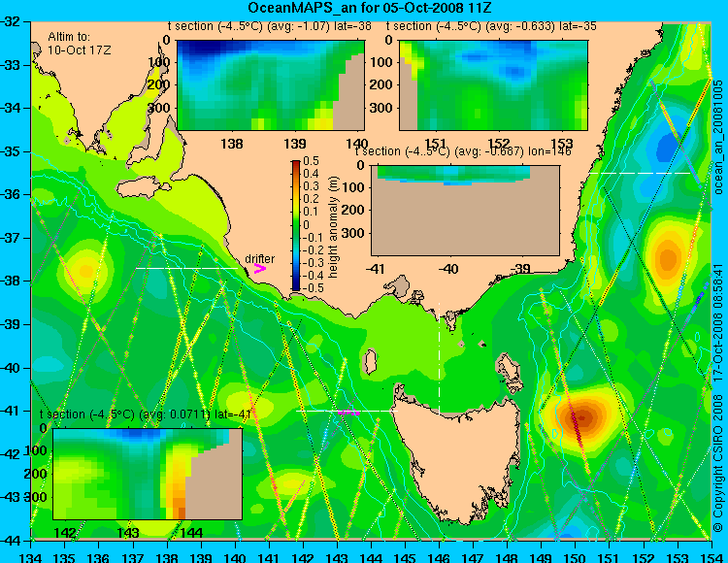Click the '© Copyright CSIRO 2008' text

[717, 464]
